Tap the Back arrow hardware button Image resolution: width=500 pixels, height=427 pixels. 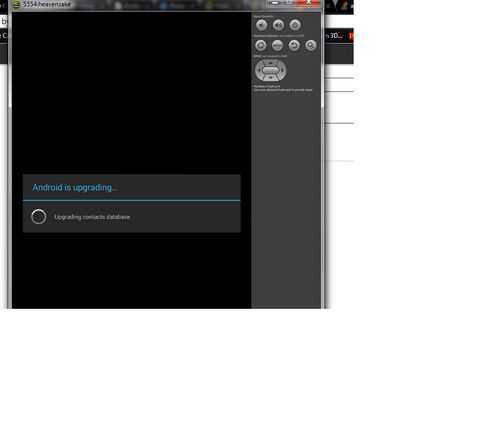(294, 45)
